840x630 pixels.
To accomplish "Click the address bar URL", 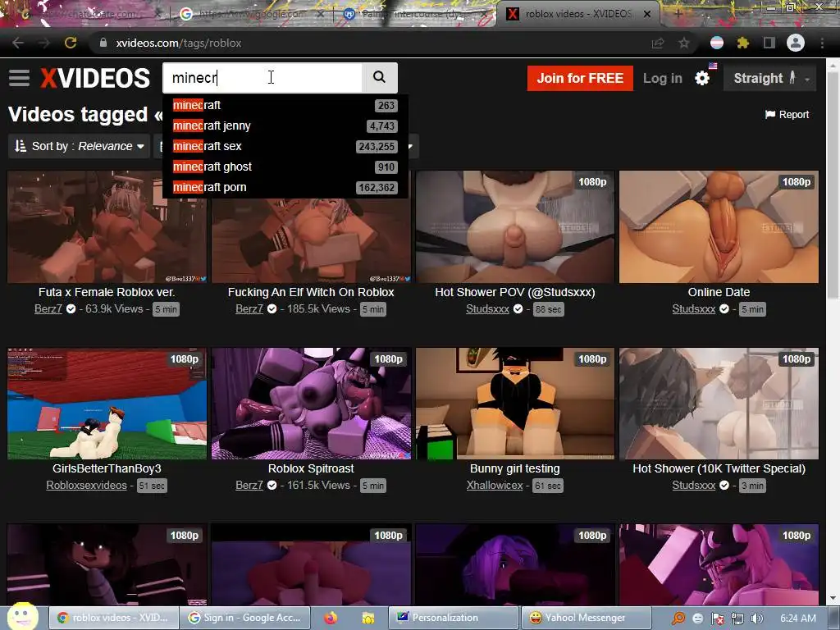I will 178,43.
